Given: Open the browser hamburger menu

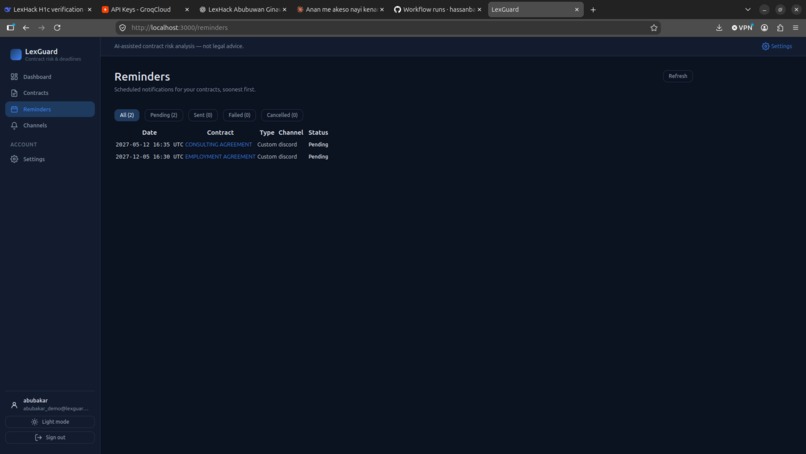Looking at the screenshot, I should click(x=795, y=28).
